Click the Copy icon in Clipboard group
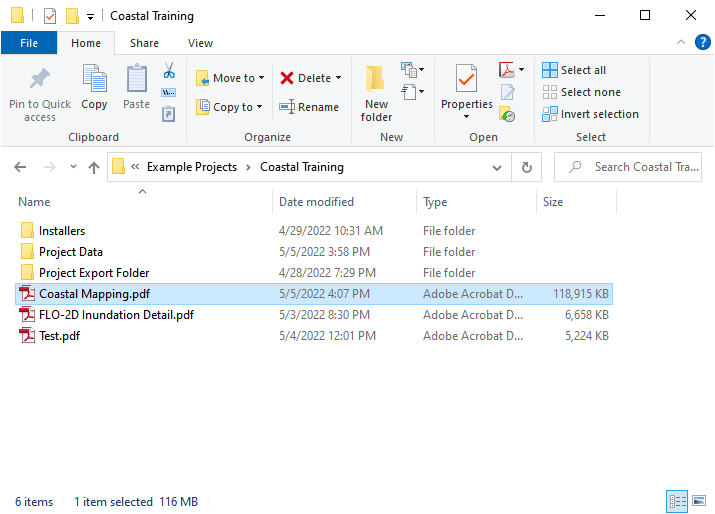The height and width of the screenshot is (514, 715). (94, 87)
